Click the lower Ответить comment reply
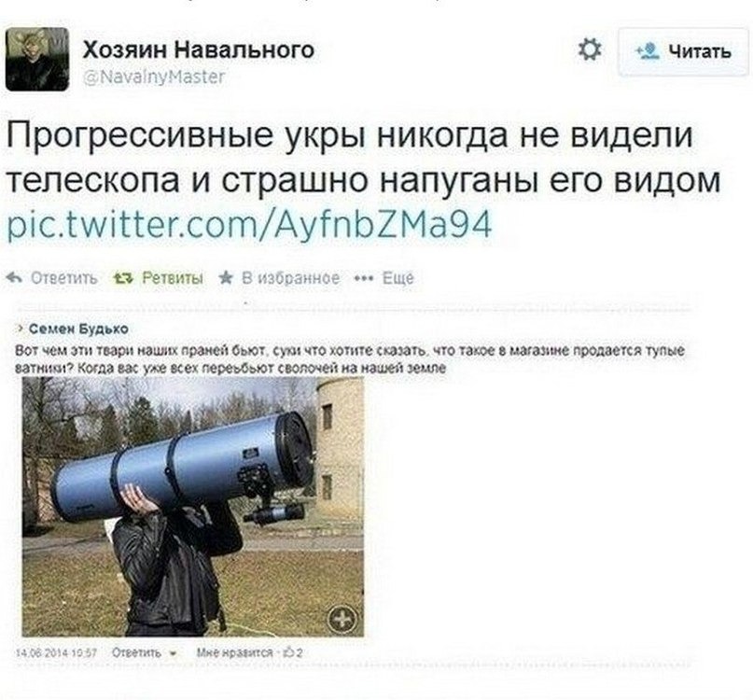The height and width of the screenshot is (700, 753). click(x=136, y=652)
